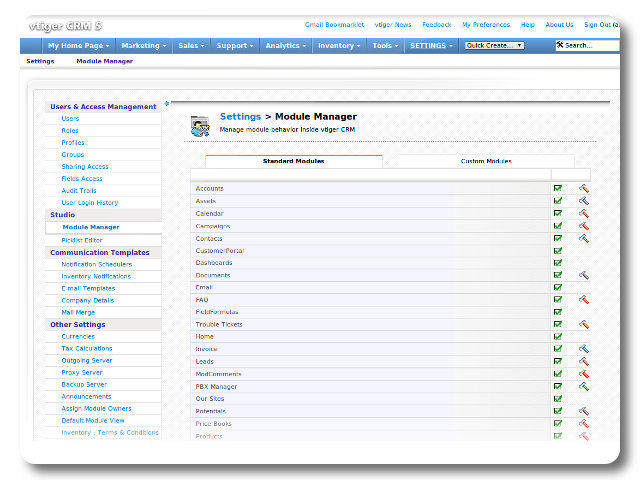Click the Calendar module settings wrench icon

pyautogui.click(x=583, y=213)
